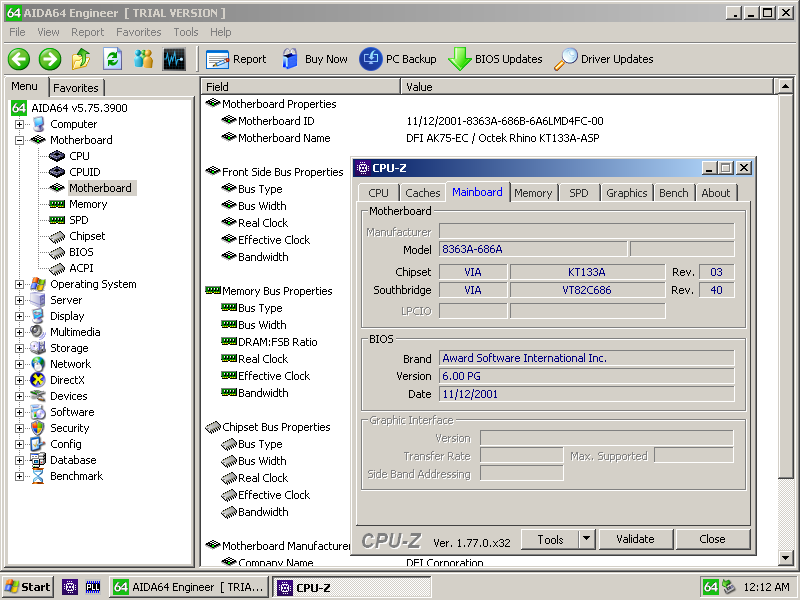Click the CPU-Z quick launch icon in taskbar
This screenshot has height=600, width=800.
coord(69,587)
